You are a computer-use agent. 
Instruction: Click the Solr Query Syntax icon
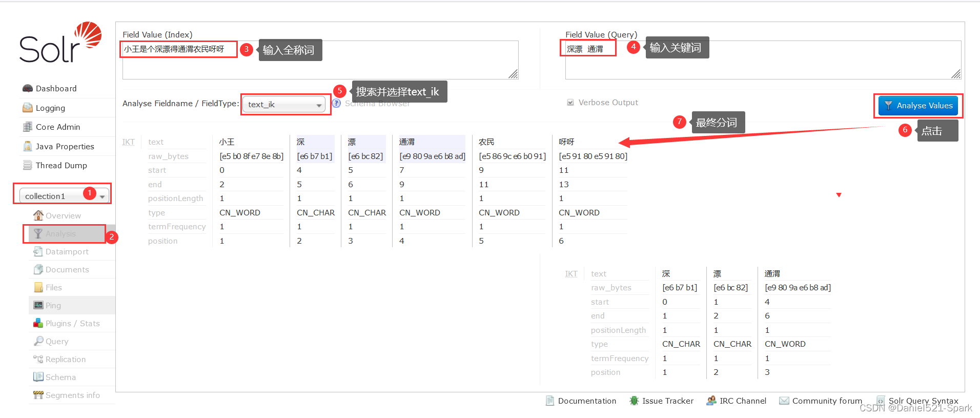(881, 401)
